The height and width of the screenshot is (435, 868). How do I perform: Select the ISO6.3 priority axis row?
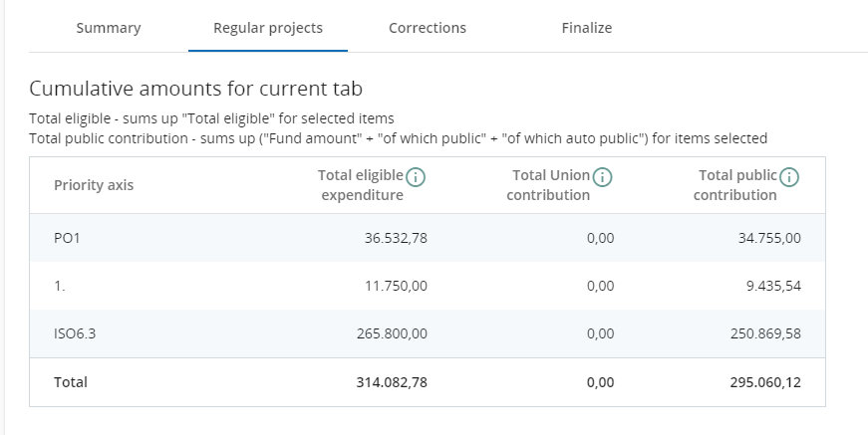(x=75, y=333)
